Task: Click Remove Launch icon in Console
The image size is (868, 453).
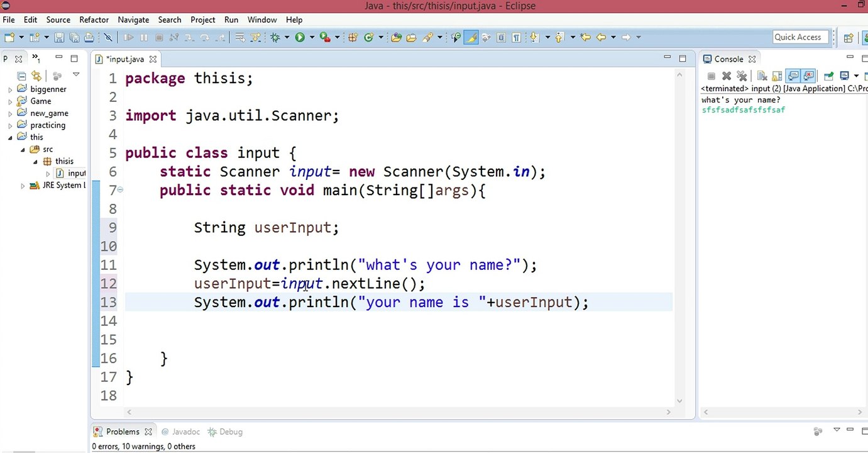Action: tap(726, 76)
